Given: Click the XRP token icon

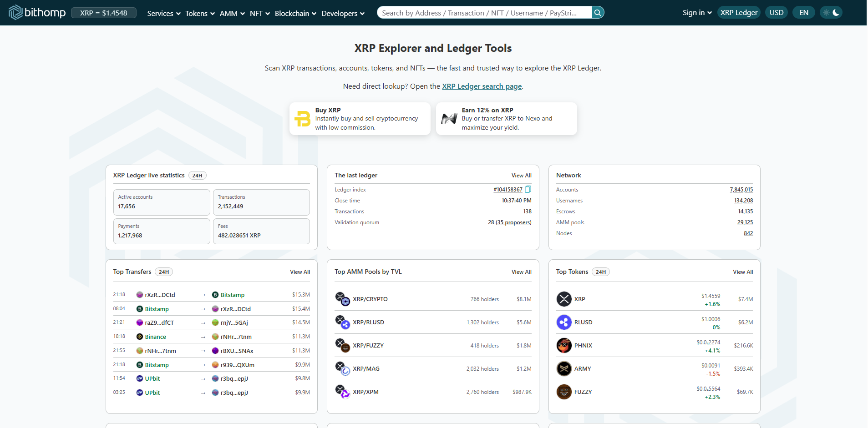Looking at the screenshot, I should point(564,299).
